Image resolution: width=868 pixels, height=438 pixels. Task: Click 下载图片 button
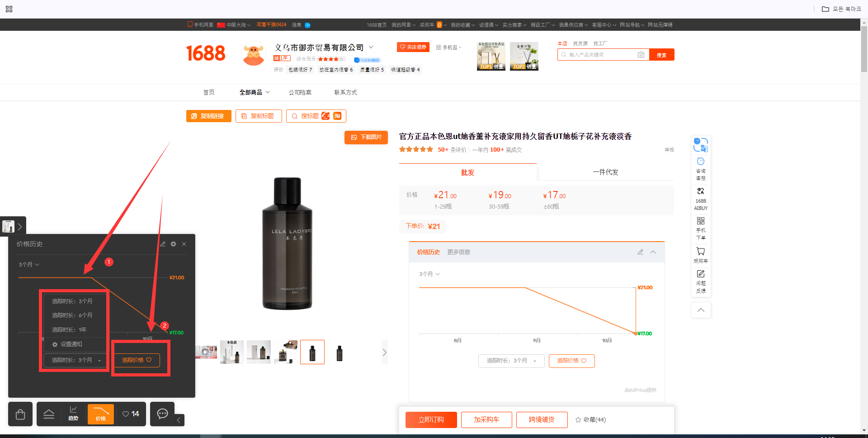point(366,137)
